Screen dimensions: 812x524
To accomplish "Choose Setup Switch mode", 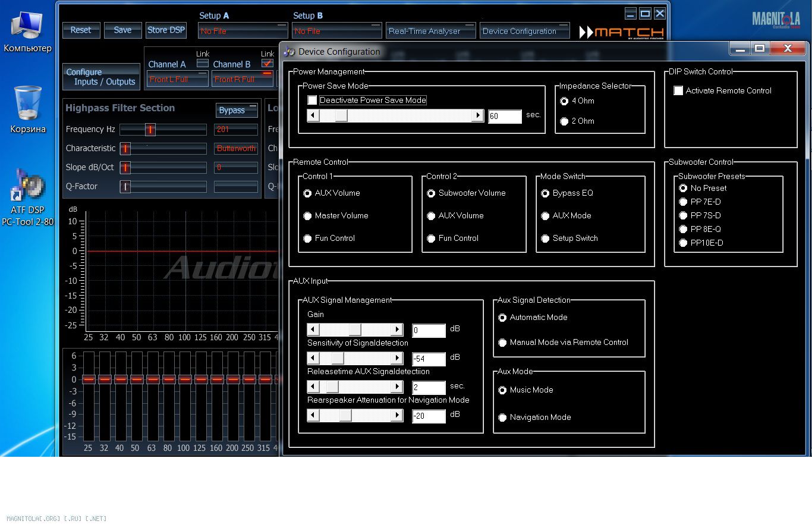I will (x=545, y=239).
